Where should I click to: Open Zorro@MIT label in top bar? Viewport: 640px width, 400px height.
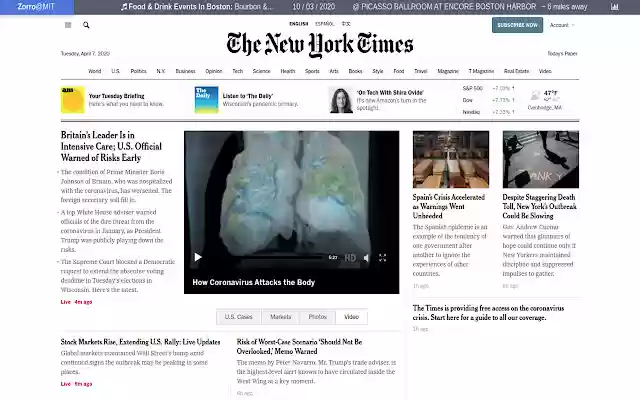(x=36, y=7)
